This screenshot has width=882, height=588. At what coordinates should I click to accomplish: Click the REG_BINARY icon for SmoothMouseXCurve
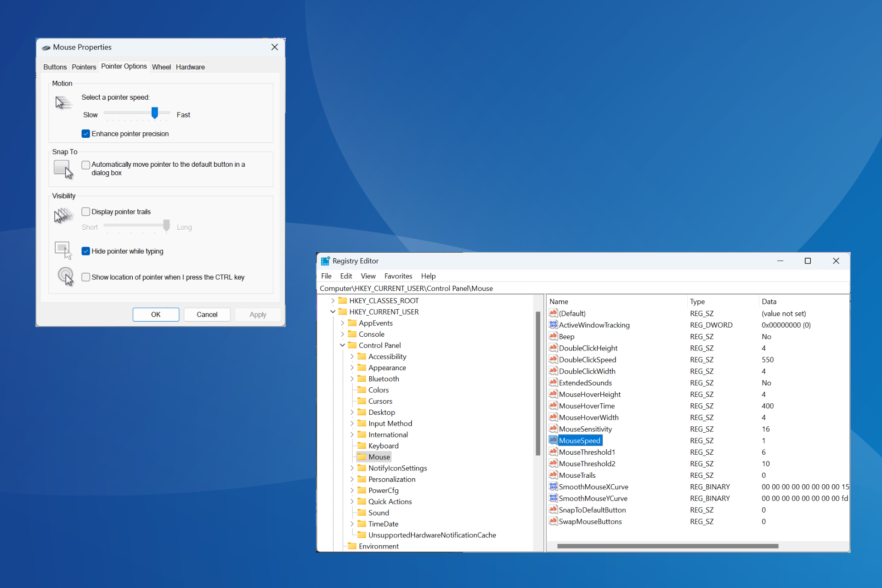553,486
